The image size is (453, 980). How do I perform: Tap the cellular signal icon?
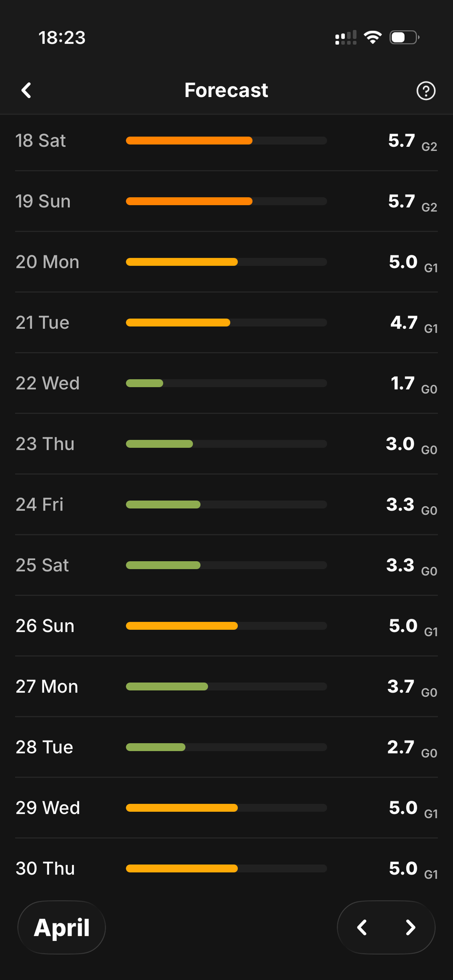tap(346, 37)
